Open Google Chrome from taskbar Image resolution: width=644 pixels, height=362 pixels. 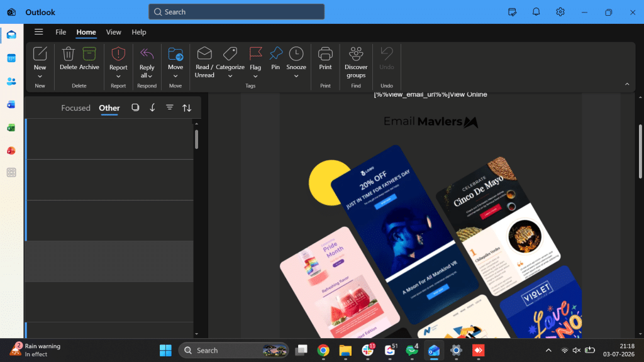point(323,350)
